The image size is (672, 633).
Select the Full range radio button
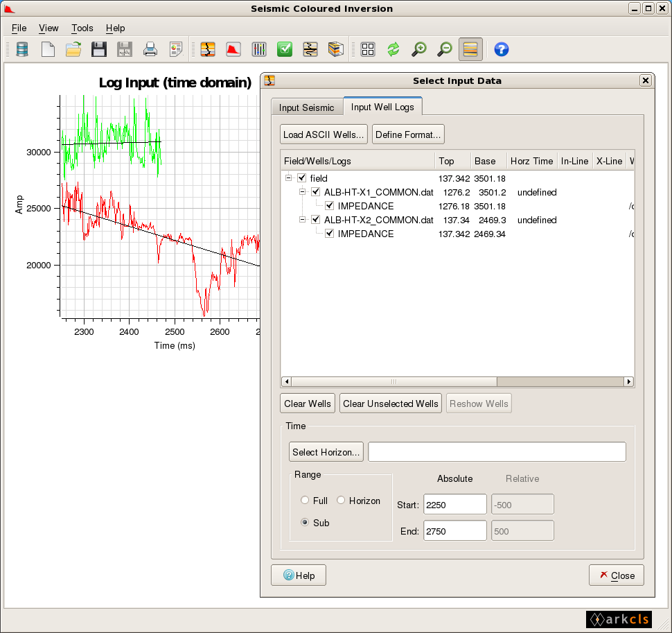point(305,500)
